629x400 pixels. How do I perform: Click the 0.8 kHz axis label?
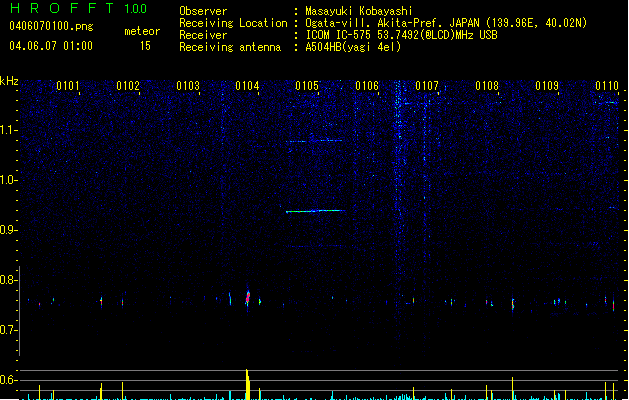pyautogui.click(x=8, y=280)
